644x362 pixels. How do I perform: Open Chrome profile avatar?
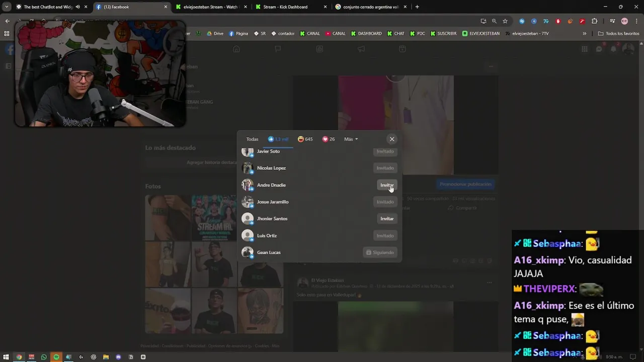pos(624,21)
